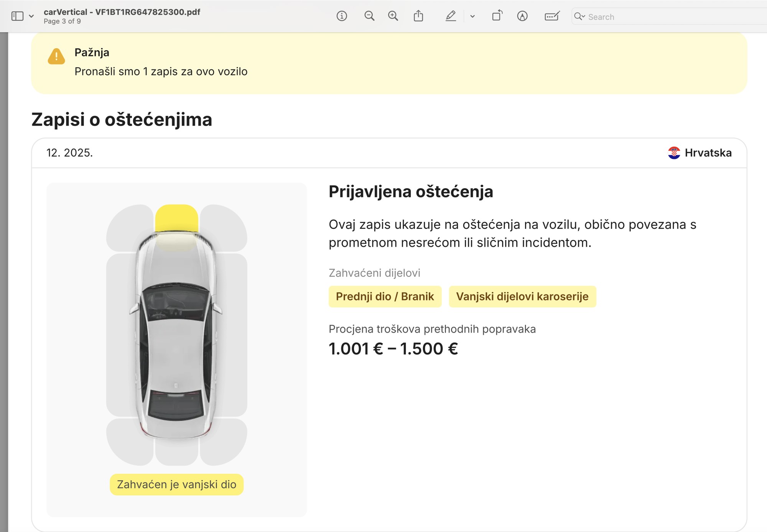Click the PDF file name in the title bar
767x532 pixels.
coord(122,12)
